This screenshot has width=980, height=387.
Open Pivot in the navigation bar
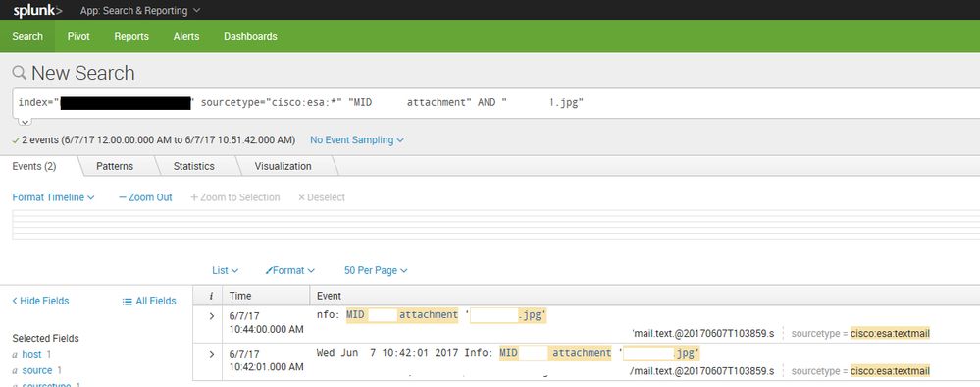point(78,36)
